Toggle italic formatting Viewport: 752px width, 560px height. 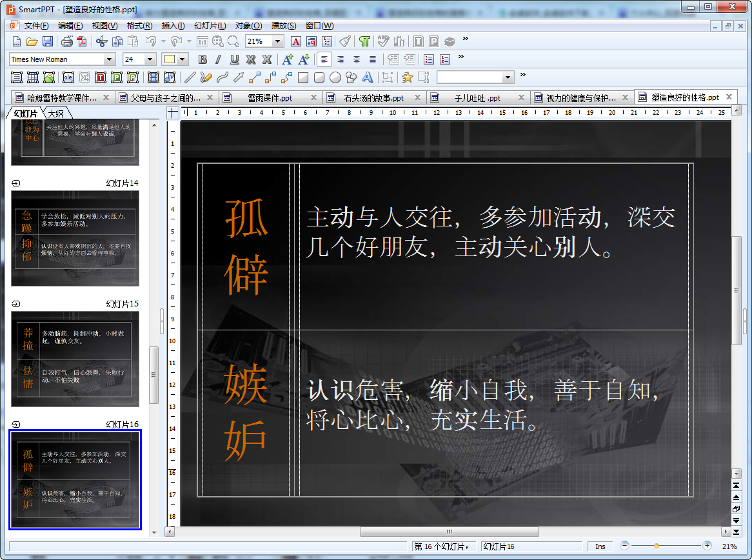click(218, 59)
